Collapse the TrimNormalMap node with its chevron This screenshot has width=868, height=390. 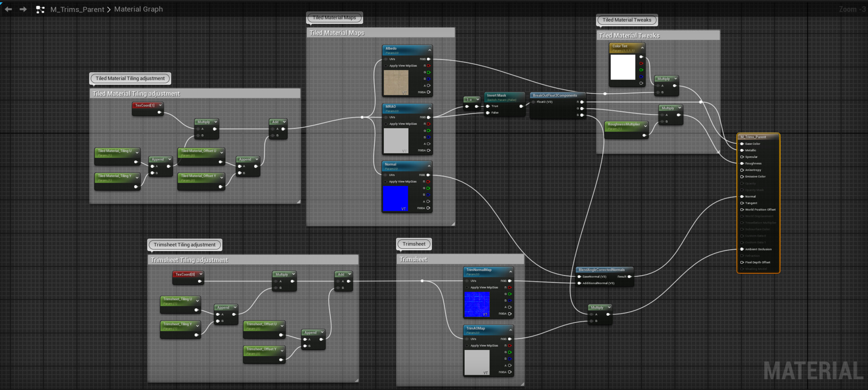click(x=511, y=271)
